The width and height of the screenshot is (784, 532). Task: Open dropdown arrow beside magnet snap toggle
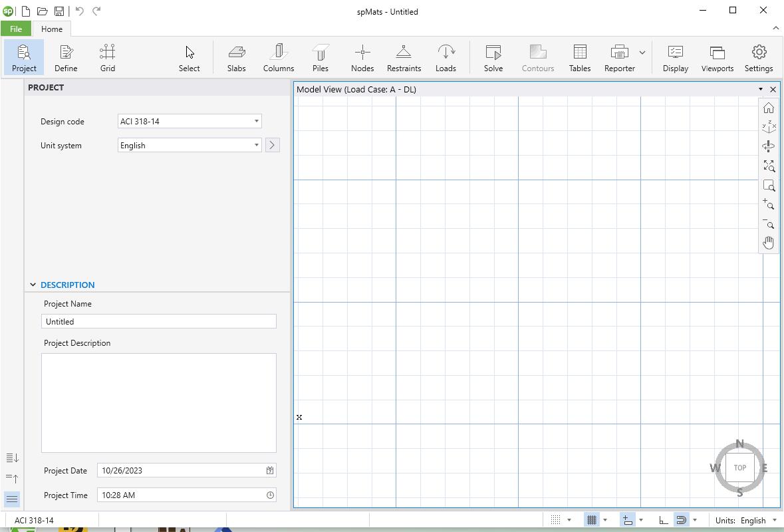(694, 520)
